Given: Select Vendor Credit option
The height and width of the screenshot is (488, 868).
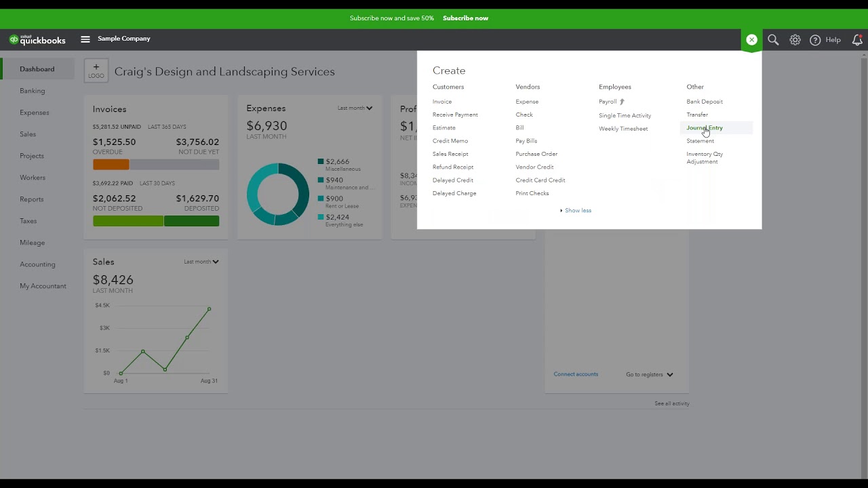Looking at the screenshot, I should tap(534, 167).
